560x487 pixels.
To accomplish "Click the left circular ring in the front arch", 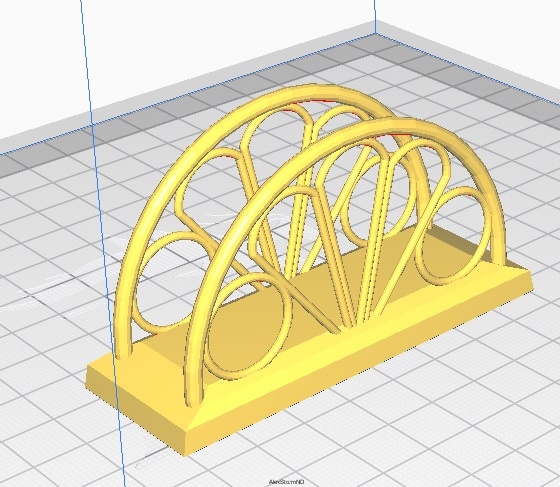I will tap(246, 326).
